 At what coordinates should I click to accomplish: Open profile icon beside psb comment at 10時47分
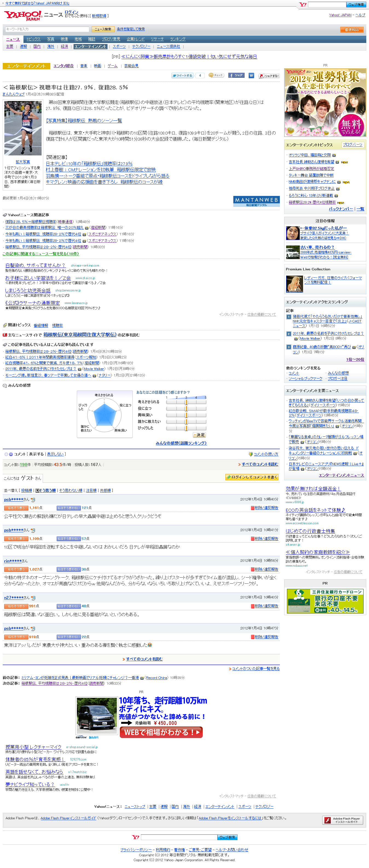33,628
